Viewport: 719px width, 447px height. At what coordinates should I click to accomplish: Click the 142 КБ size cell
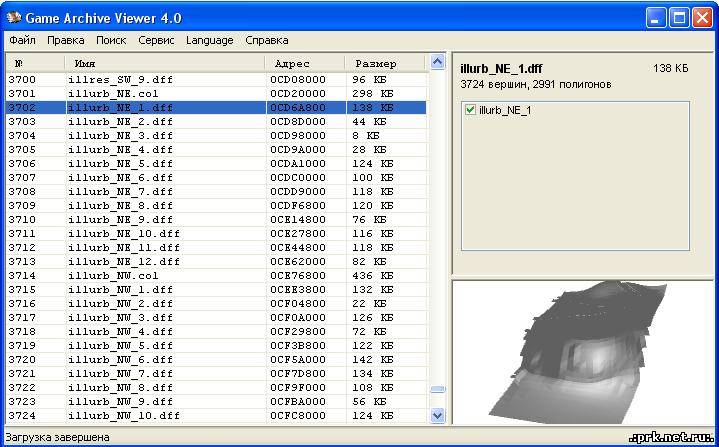[373, 359]
